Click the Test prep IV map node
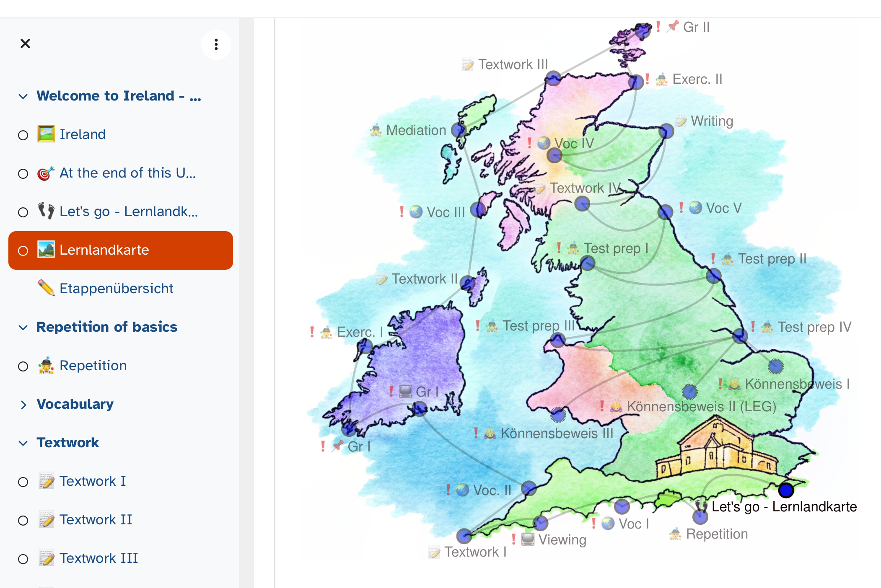This screenshot has width=881, height=588. (x=740, y=336)
